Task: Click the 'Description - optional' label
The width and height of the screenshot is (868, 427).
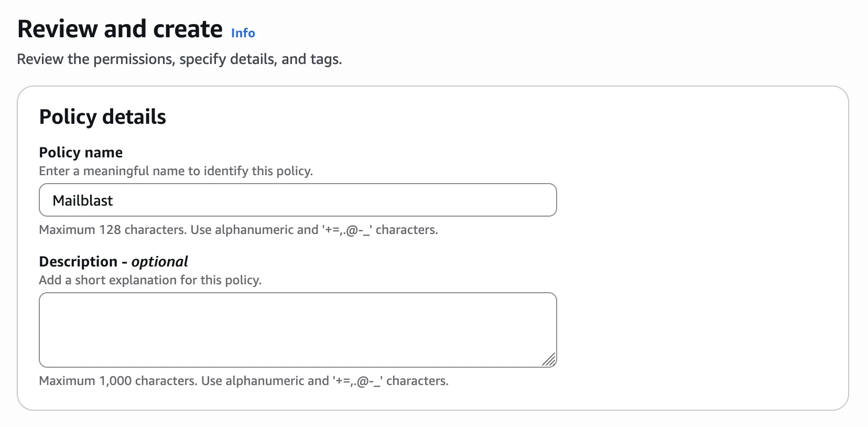Action: pyautogui.click(x=113, y=261)
